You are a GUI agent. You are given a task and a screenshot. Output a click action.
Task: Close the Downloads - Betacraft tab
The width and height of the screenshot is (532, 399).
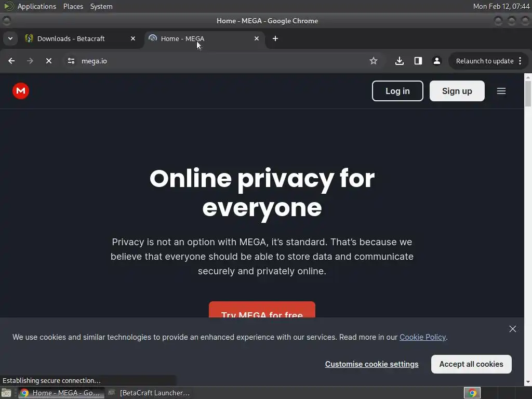click(133, 38)
